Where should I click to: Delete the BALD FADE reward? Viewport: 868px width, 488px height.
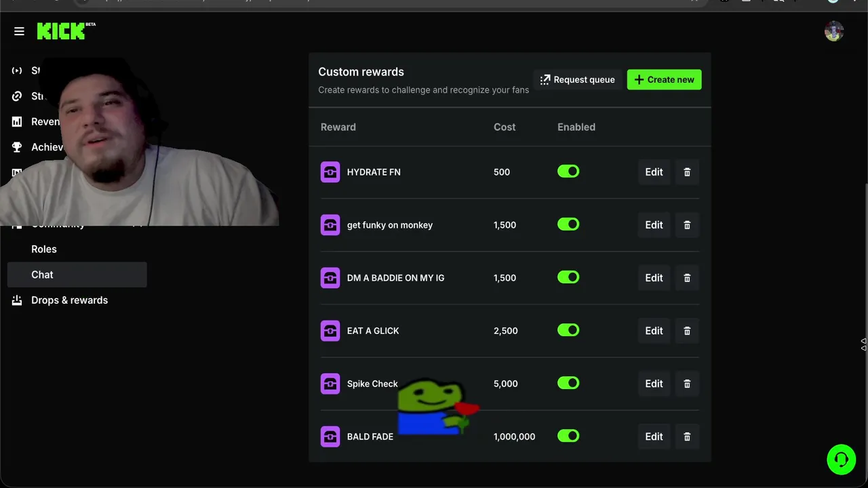[687, 436]
